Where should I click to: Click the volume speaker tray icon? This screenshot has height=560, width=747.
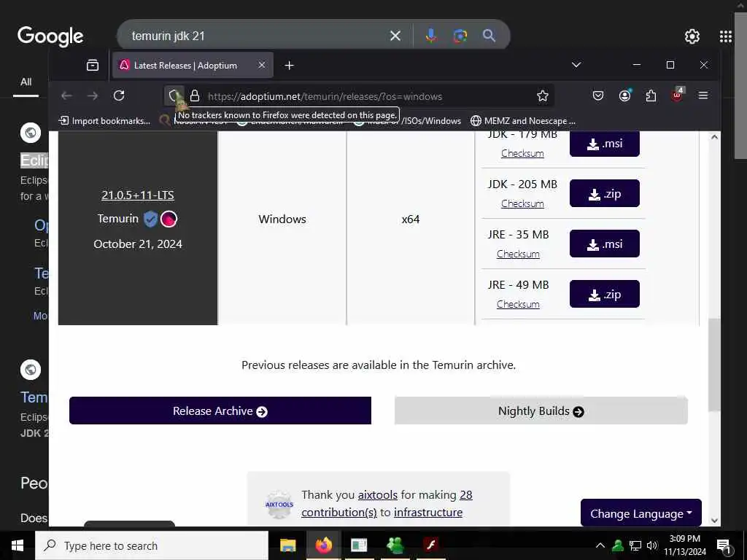click(651, 545)
